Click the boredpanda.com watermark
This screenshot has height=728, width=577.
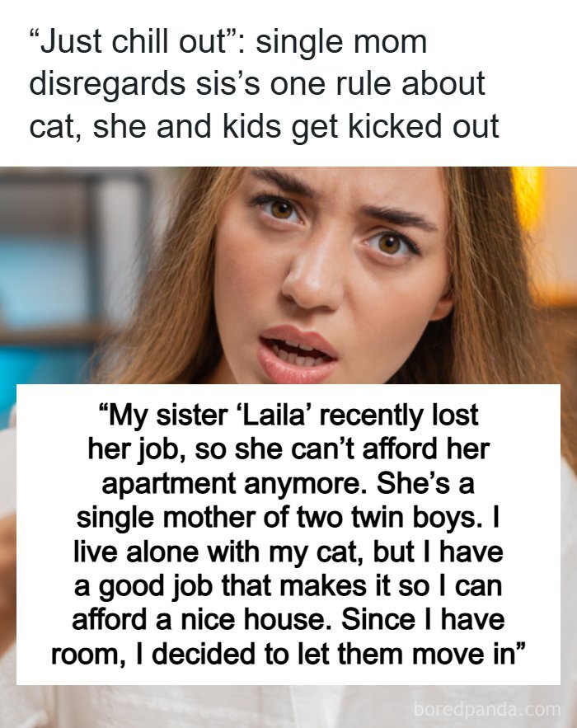point(487,709)
